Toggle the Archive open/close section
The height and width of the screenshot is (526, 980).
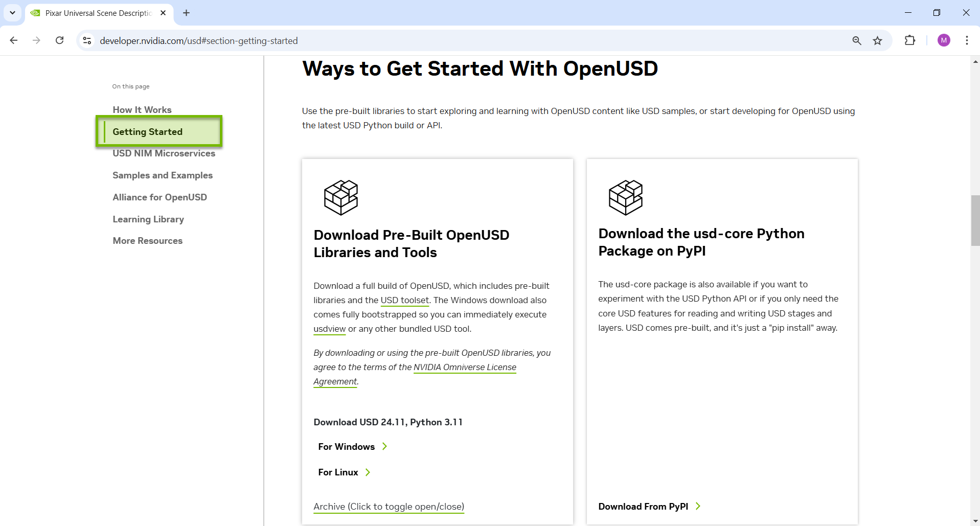tap(389, 507)
